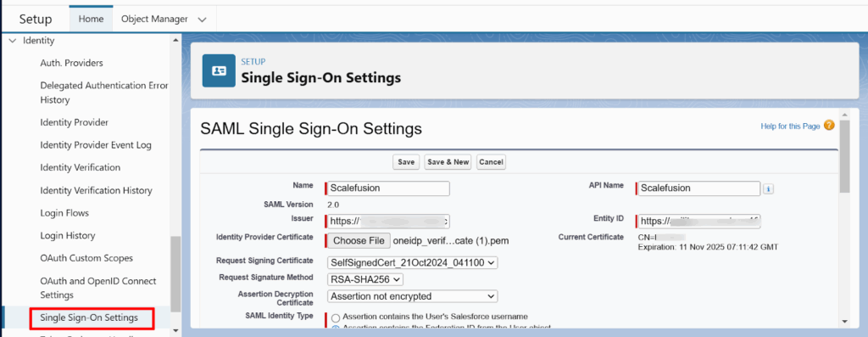Open the Request Signing Certificate dropdown

click(413, 262)
